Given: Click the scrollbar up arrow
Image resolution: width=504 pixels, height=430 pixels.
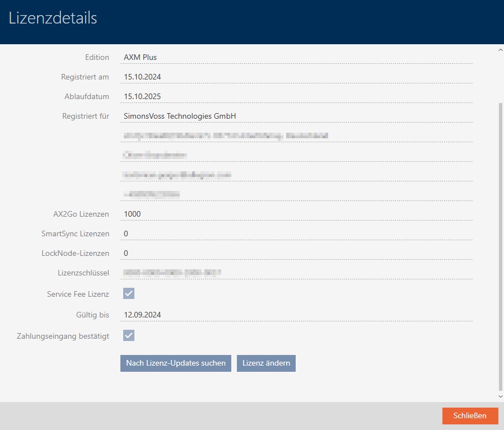Looking at the screenshot, I should (x=500, y=50).
